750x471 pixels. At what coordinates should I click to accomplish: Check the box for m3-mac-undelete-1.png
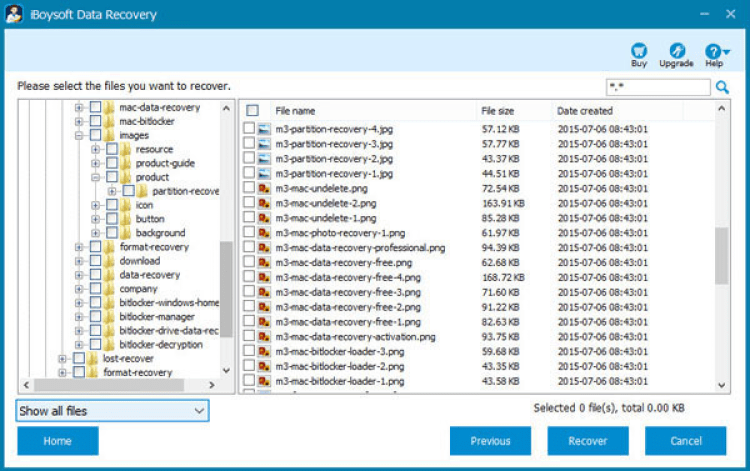pos(249,217)
